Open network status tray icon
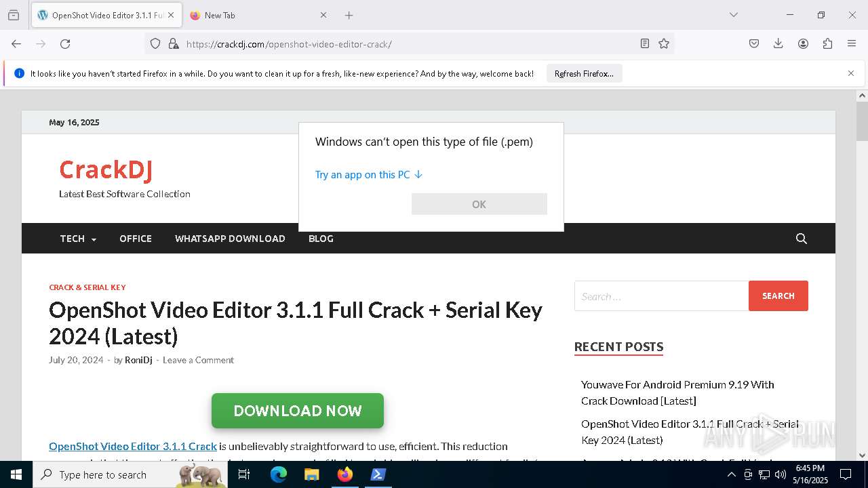 point(764,474)
